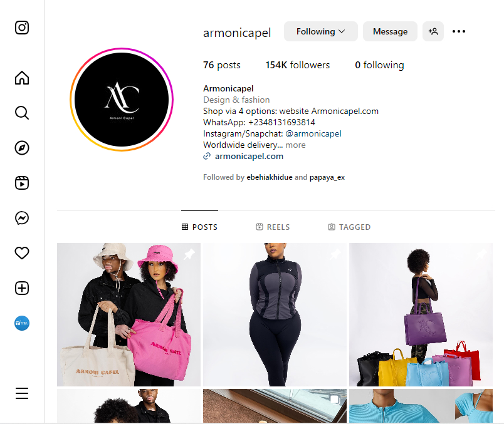Open the Reels icon in the sidebar
The image size is (504, 424).
22,183
